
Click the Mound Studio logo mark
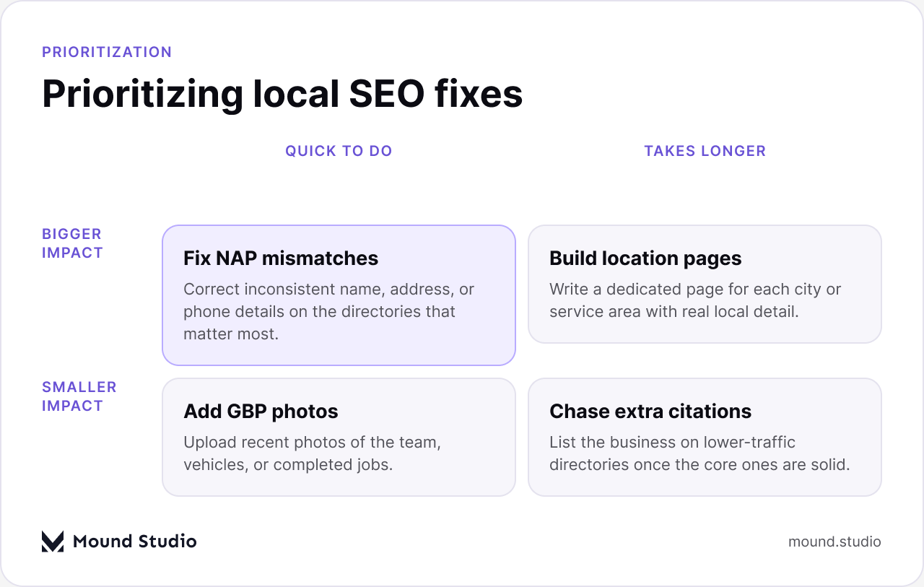coord(53,541)
